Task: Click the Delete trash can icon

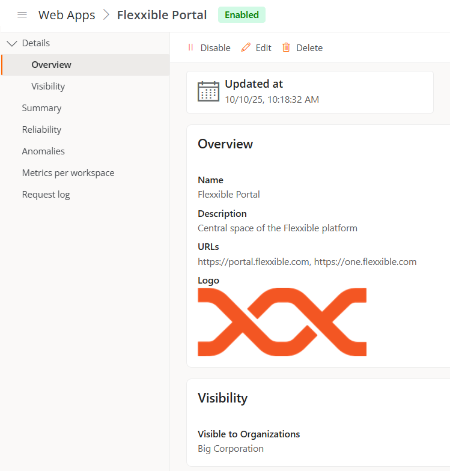Action: point(286,48)
